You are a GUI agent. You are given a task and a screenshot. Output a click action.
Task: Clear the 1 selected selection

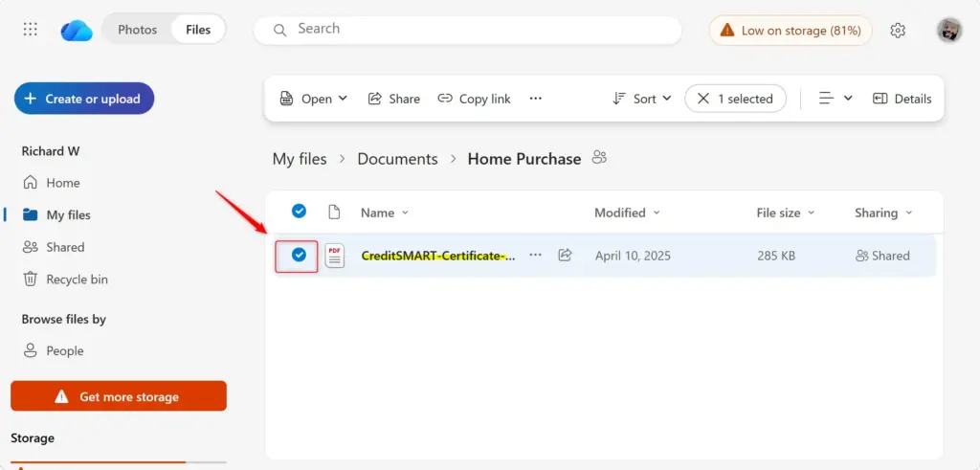tap(735, 99)
